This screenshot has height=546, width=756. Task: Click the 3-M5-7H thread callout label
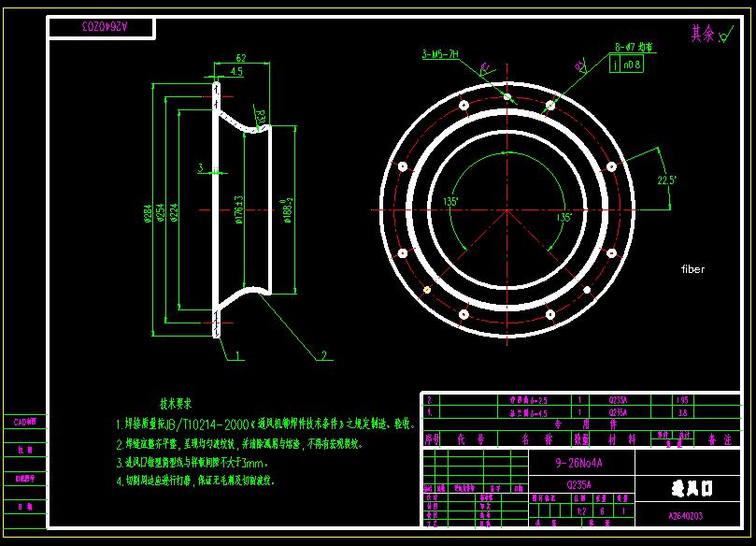click(x=440, y=55)
